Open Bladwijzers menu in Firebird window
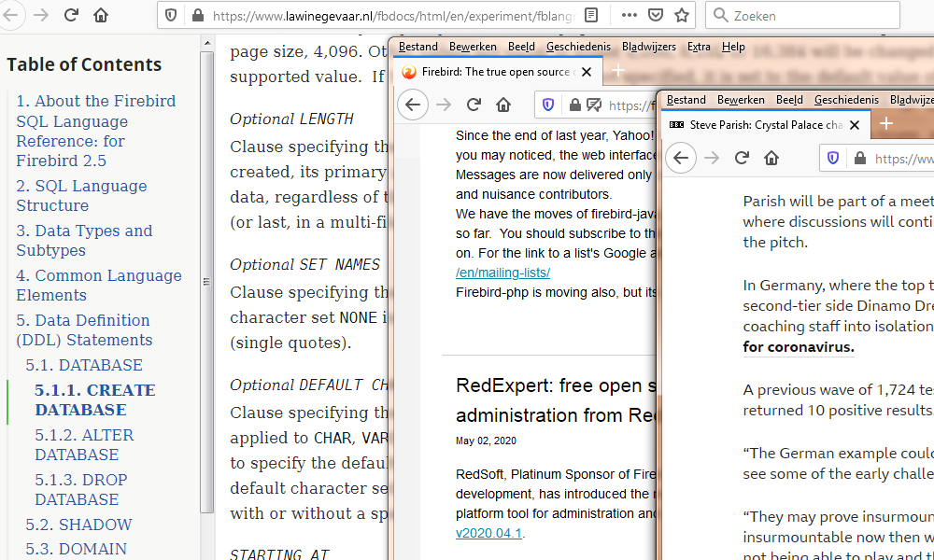This screenshot has height=560, width=934. click(x=649, y=47)
